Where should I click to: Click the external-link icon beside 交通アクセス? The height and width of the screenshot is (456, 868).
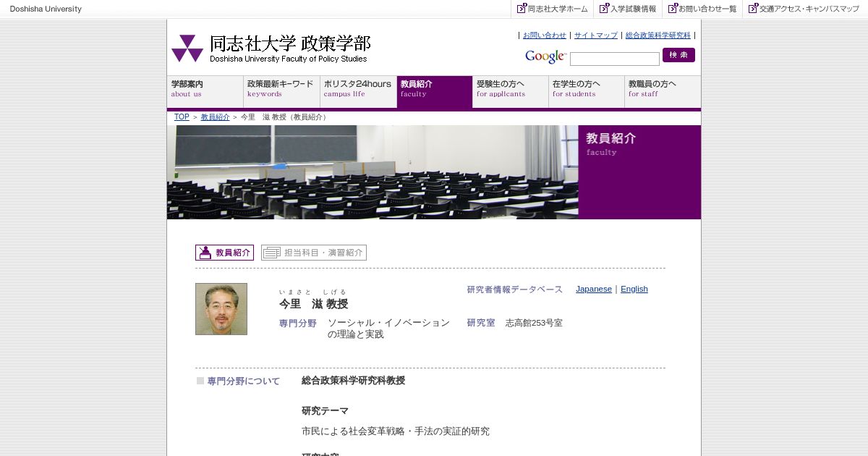pyautogui.click(x=753, y=9)
